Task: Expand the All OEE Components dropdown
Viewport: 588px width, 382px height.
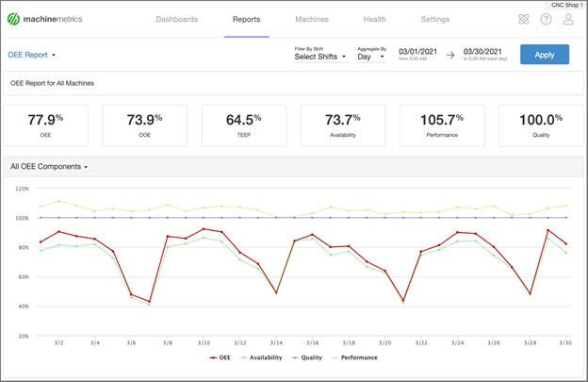Action: point(49,166)
